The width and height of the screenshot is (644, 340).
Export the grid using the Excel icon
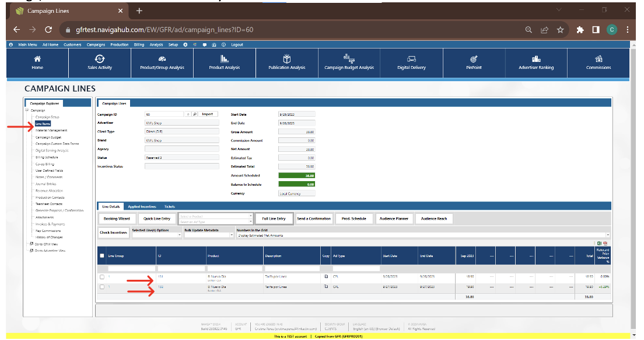pyautogui.click(x=599, y=244)
